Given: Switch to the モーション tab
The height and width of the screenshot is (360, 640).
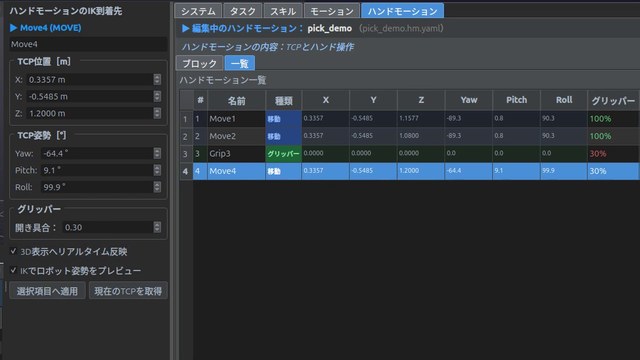Looking at the screenshot, I should [x=332, y=11].
